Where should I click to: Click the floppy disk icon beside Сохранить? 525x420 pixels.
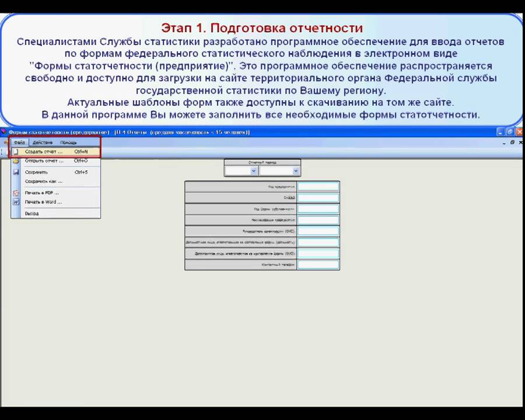[16, 172]
